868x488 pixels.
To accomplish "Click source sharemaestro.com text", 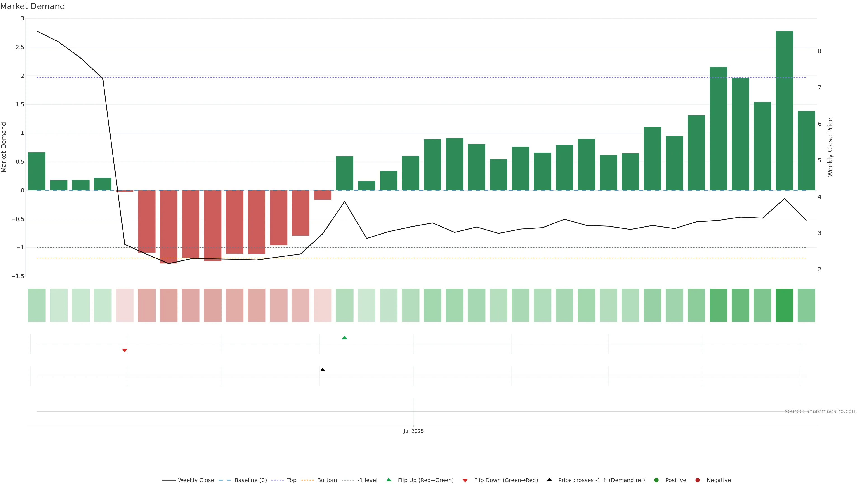I will click(821, 411).
